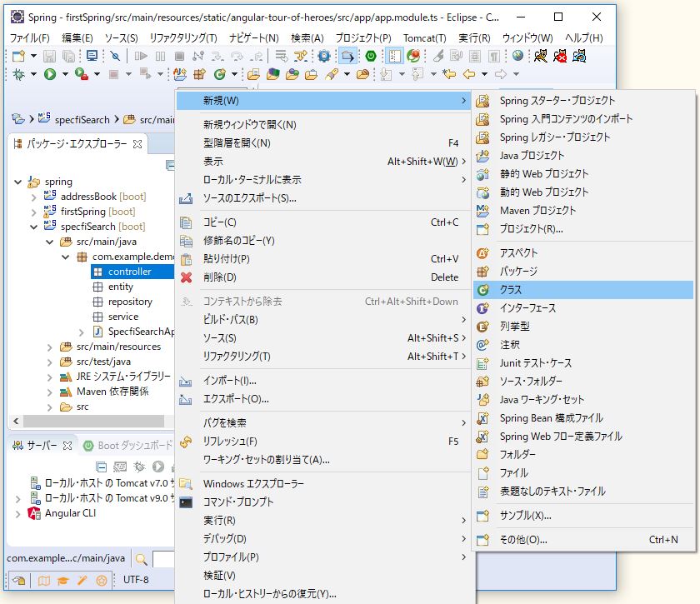Click the collapse-all icon in Servers view
The width and height of the screenshot is (700, 604).
tap(102, 467)
